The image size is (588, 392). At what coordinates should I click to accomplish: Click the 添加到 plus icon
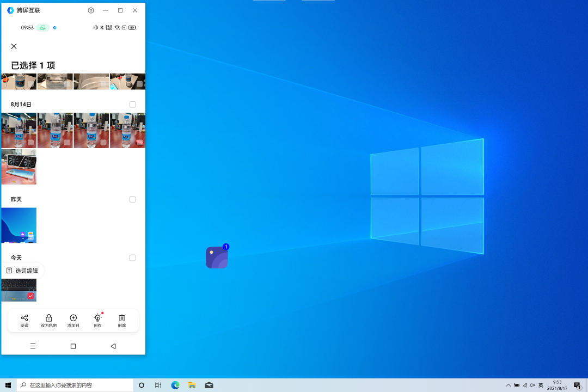[x=73, y=318]
